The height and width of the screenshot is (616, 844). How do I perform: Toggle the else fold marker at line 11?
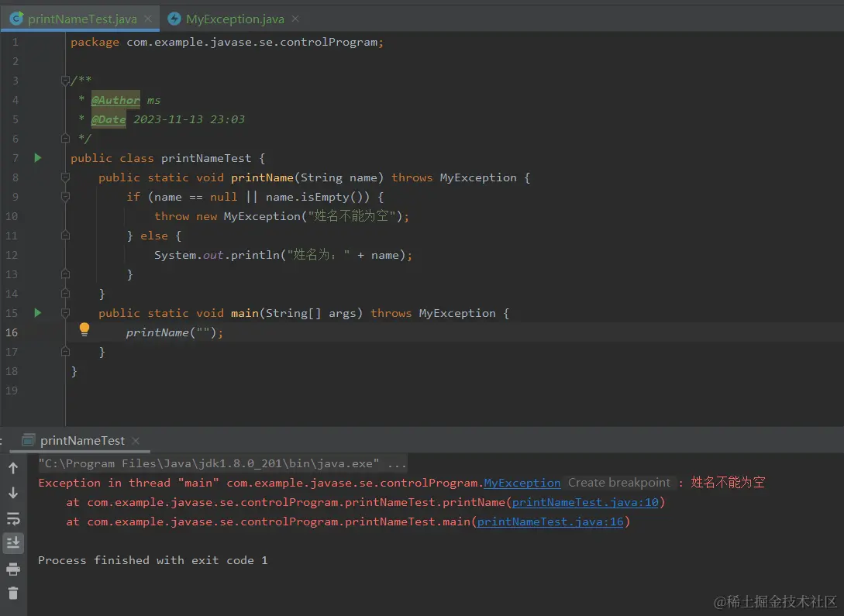coord(65,235)
